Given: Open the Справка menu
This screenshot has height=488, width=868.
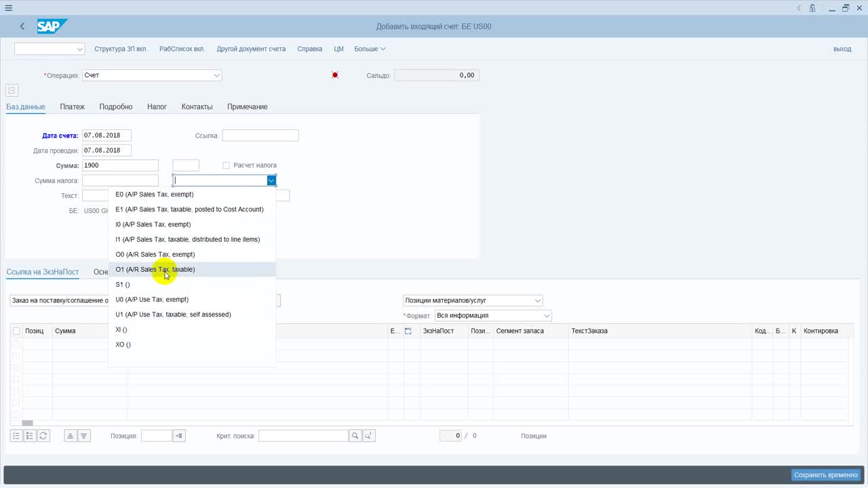Looking at the screenshot, I should 310,49.
